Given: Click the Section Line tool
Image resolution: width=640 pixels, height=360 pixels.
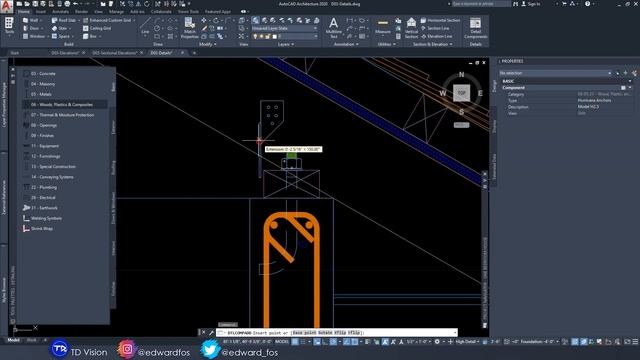Looking at the screenshot, I should tap(435, 28).
